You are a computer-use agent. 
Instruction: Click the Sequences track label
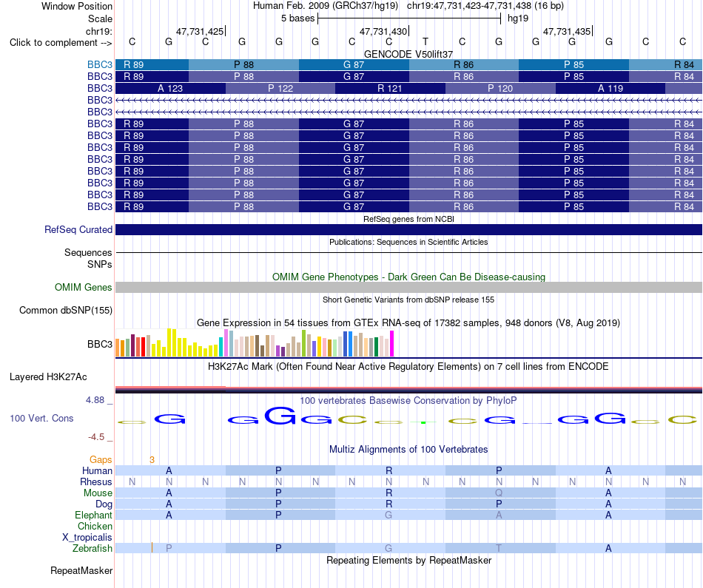[88, 253]
